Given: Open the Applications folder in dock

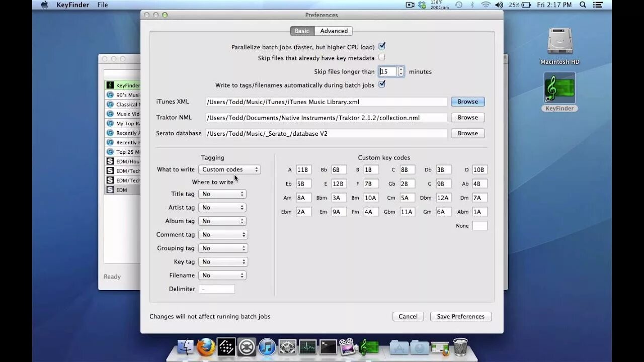Looking at the screenshot, I should (399, 347).
